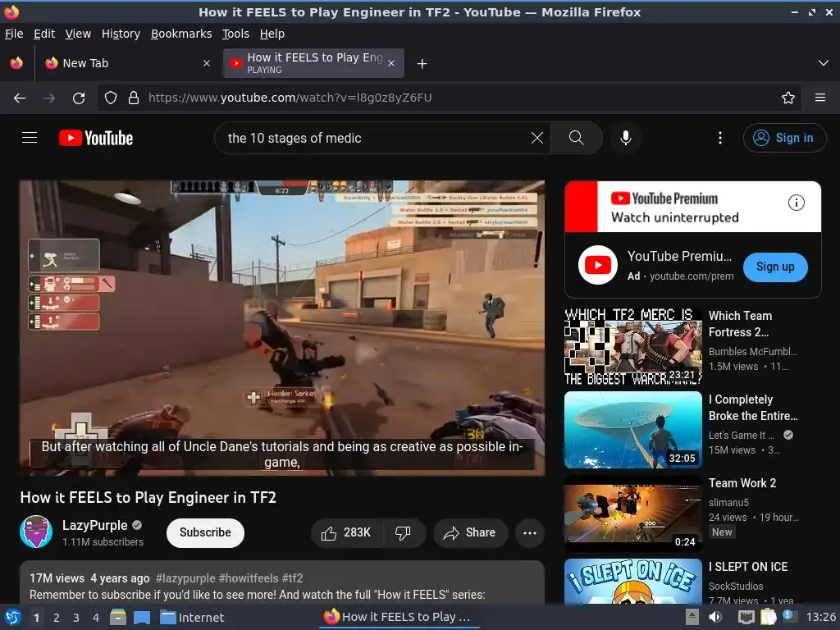Image resolution: width=840 pixels, height=630 pixels.
Task: Open the Help menu
Action: pos(272,34)
